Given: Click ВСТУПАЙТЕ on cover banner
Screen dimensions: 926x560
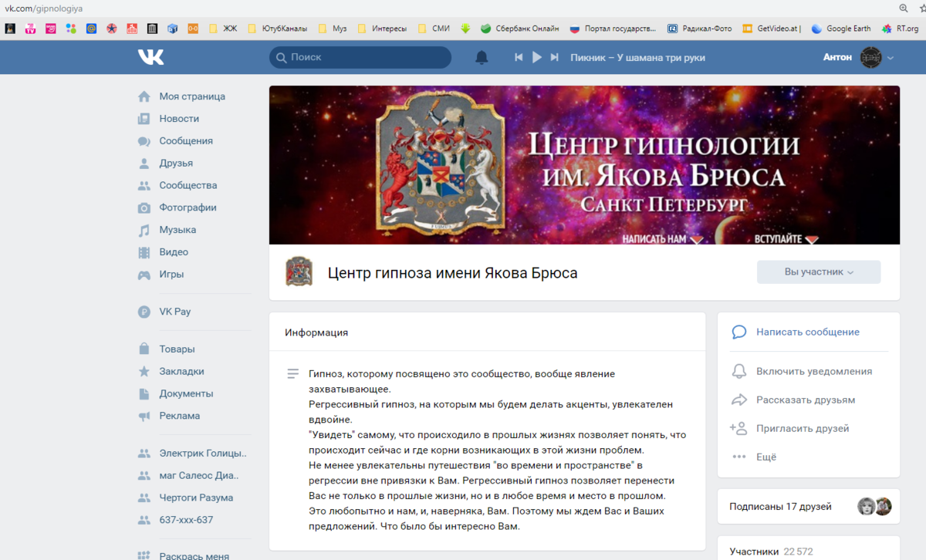Looking at the screenshot, I should (786, 239).
